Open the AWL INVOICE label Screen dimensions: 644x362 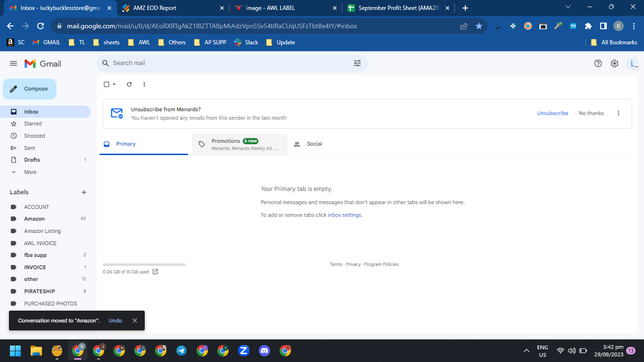coord(45,243)
